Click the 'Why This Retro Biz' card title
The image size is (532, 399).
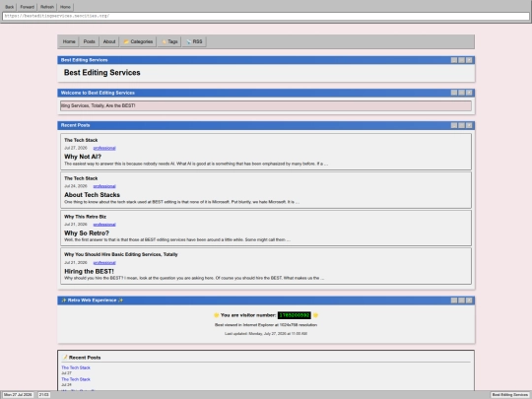pyautogui.click(x=85, y=217)
